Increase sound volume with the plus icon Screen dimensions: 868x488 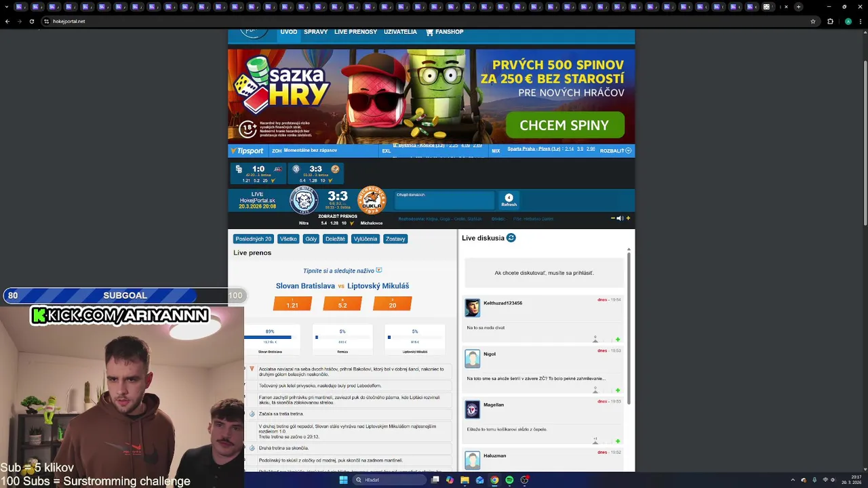(x=628, y=218)
